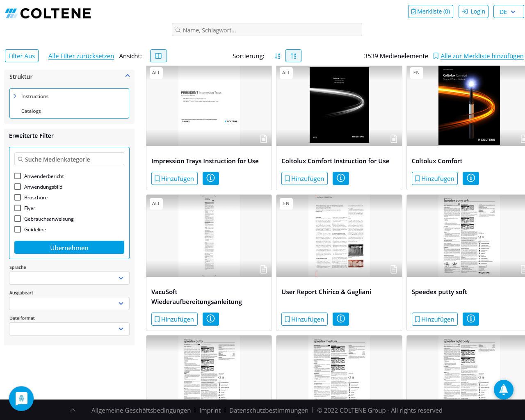The image size is (525, 420).
Task: Select descending sort order icon
Action: (278, 56)
